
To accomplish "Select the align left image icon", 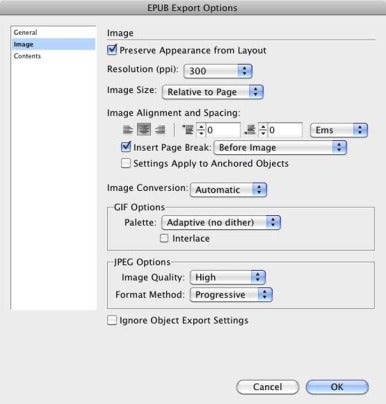I will tap(127, 130).
